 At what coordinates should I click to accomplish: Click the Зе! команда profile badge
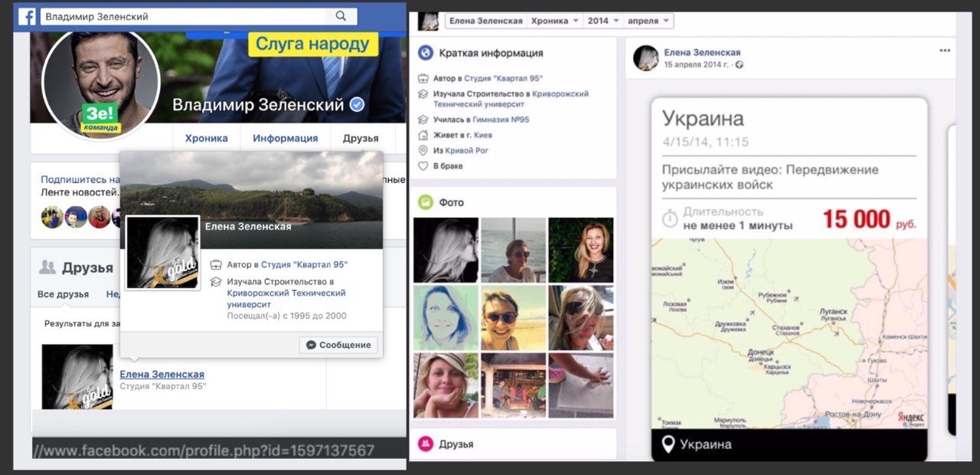101,117
